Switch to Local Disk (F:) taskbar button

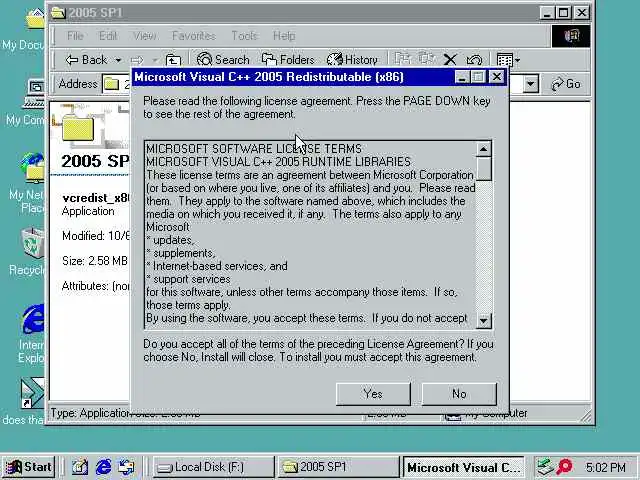coord(213,467)
